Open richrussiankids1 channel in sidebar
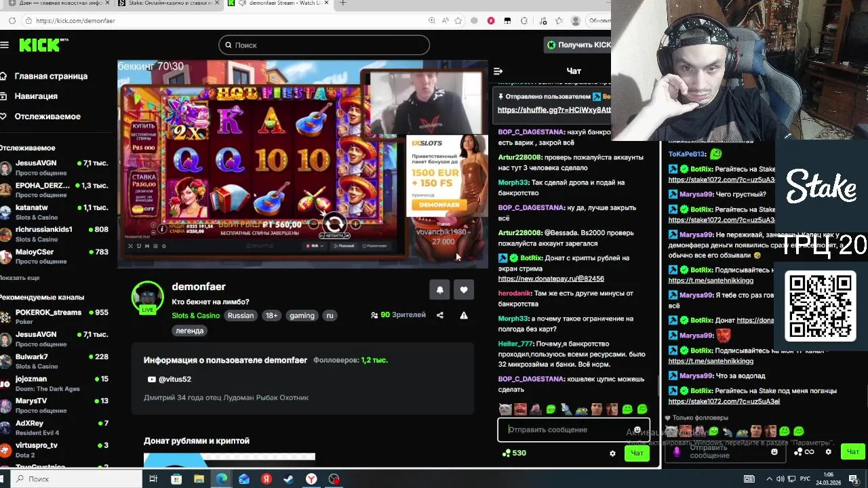Viewport: 868px width, 488px height. pyautogui.click(x=54, y=235)
